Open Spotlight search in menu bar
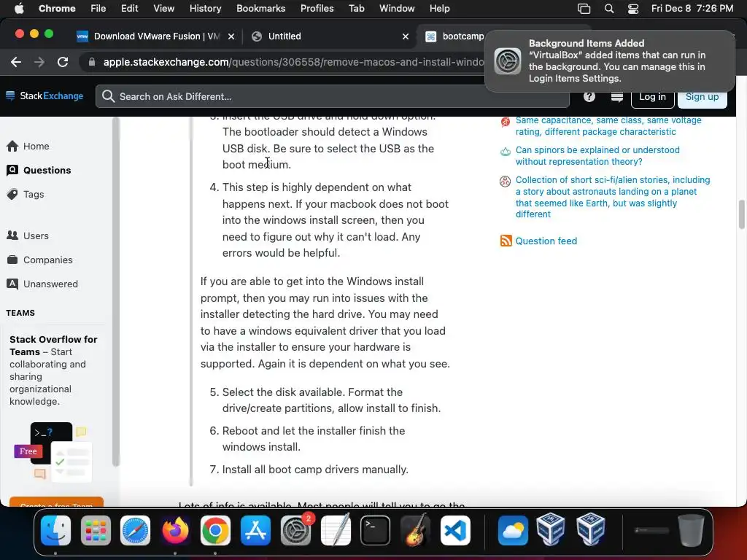Image resolution: width=747 pixels, height=560 pixels. pos(609,8)
